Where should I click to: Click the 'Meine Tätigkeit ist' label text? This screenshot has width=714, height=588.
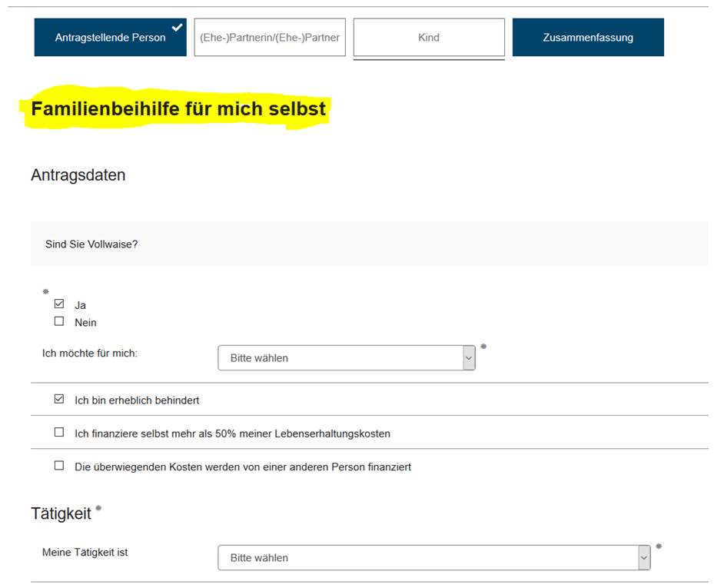[85, 553]
